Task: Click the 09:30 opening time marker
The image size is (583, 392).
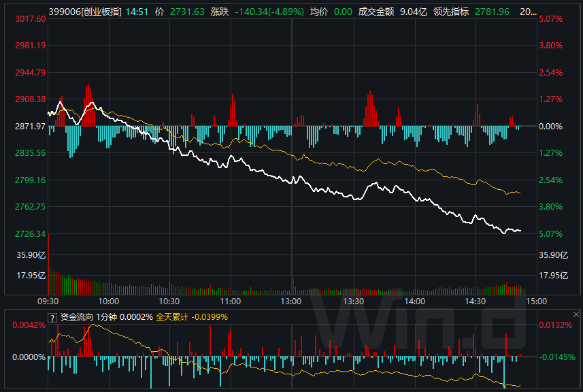Action: tap(48, 301)
